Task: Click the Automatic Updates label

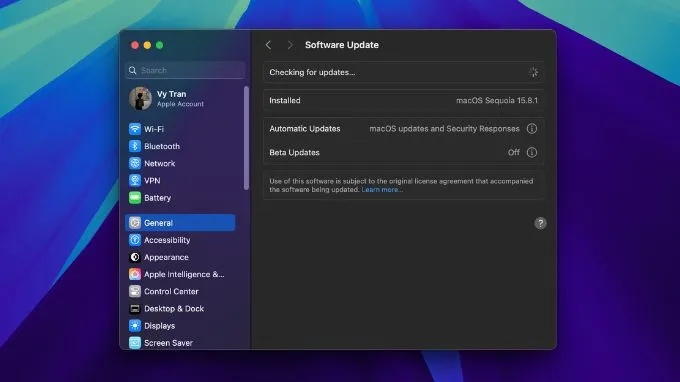Action: coord(305,129)
